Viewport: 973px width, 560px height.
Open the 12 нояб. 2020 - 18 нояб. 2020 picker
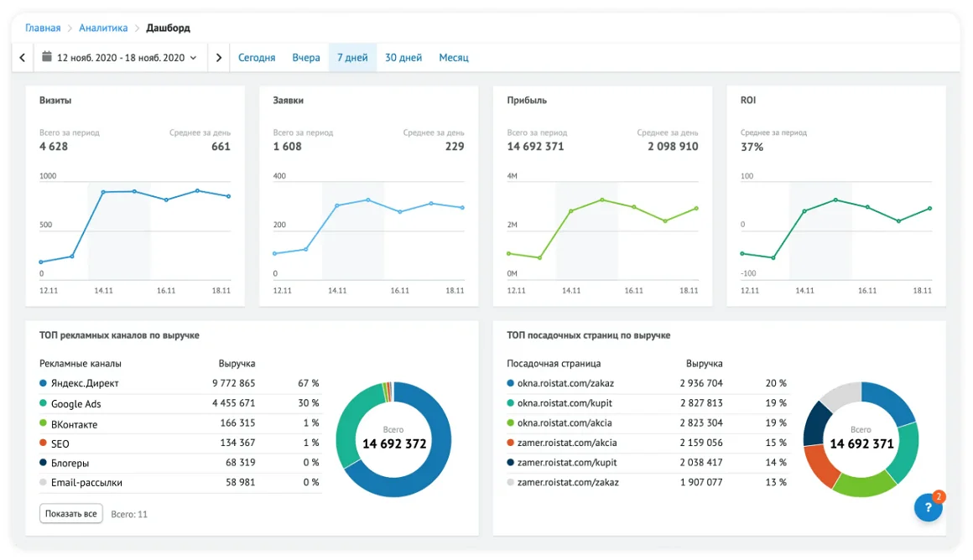click(x=120, y=58)
